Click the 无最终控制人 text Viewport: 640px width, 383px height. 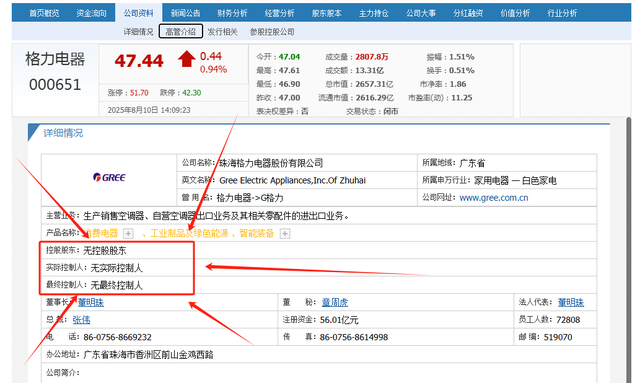[x=116, y=285]
